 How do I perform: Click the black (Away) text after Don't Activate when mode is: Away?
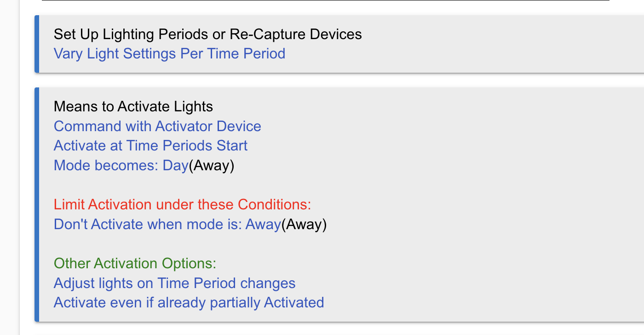pos(304,224)
